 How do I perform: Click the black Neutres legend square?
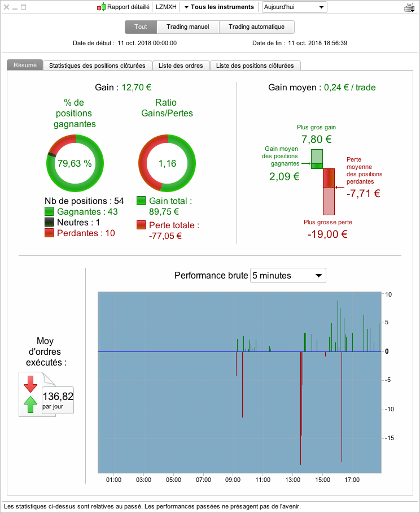click(x=49, y=222)
